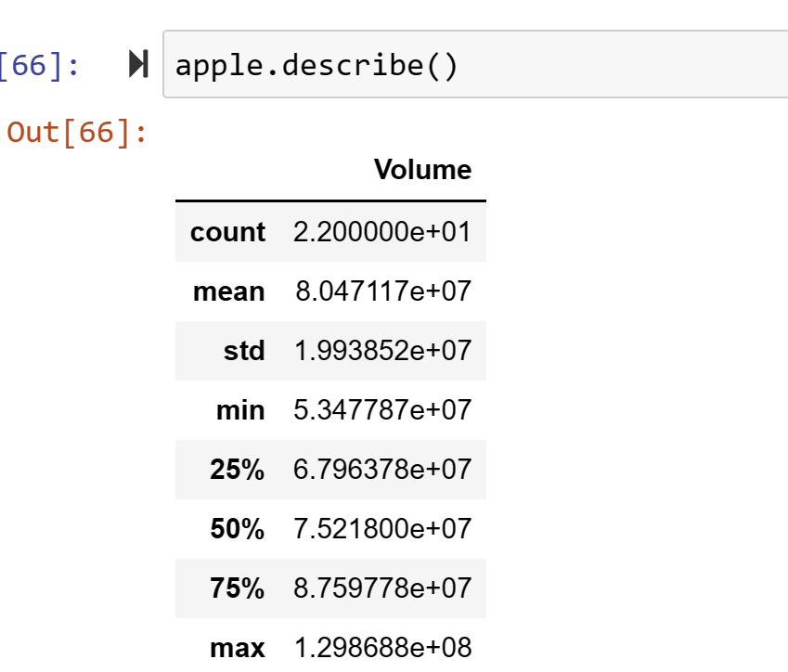Click the std value 1.993852e+07

coord(381,351)
